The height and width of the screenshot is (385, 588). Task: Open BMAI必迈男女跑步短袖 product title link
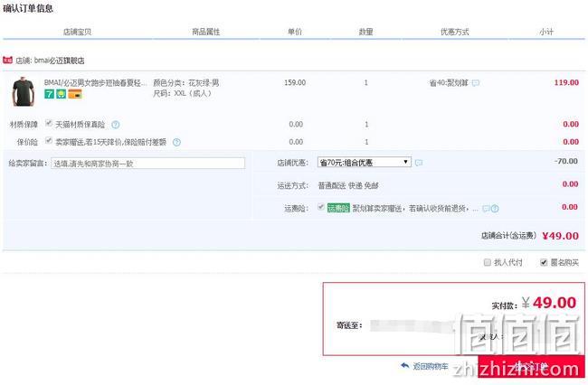click(95, 83)
